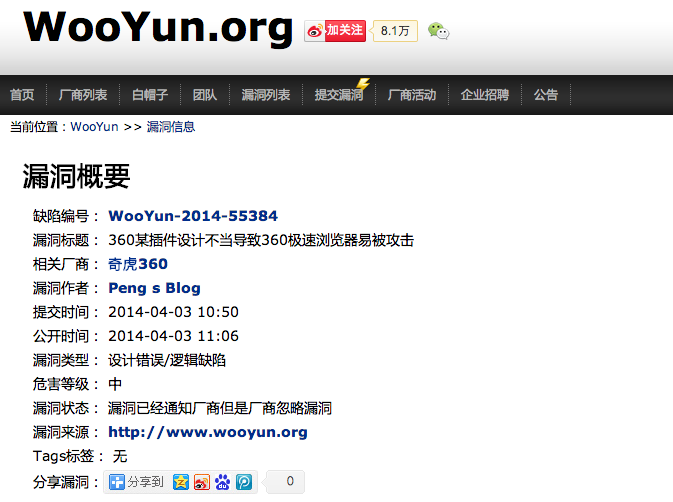Open the http://www.wooyun.org source link
The width and height of the screenshot is (673, 502).
pyautogui.click(x=208, y=432)
